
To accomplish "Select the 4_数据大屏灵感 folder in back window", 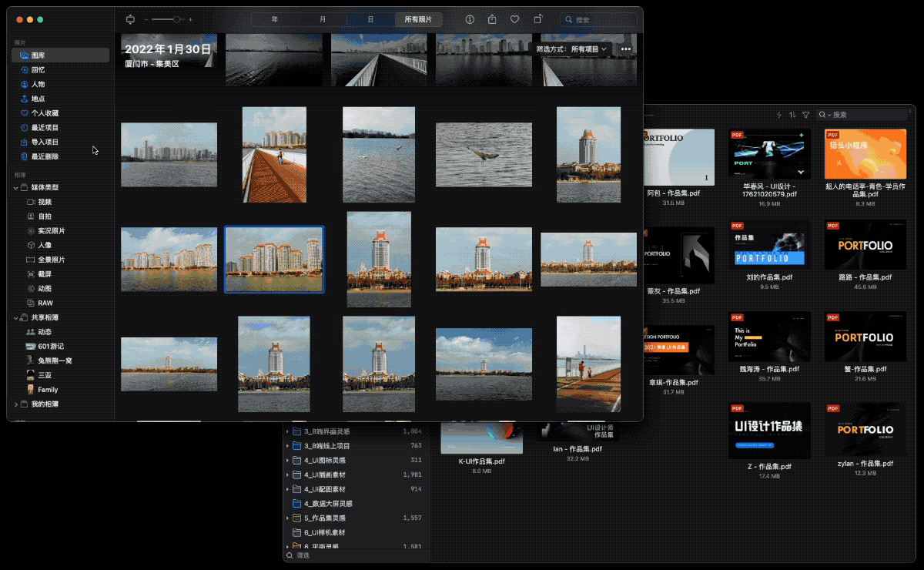I will tap(354, 504).
